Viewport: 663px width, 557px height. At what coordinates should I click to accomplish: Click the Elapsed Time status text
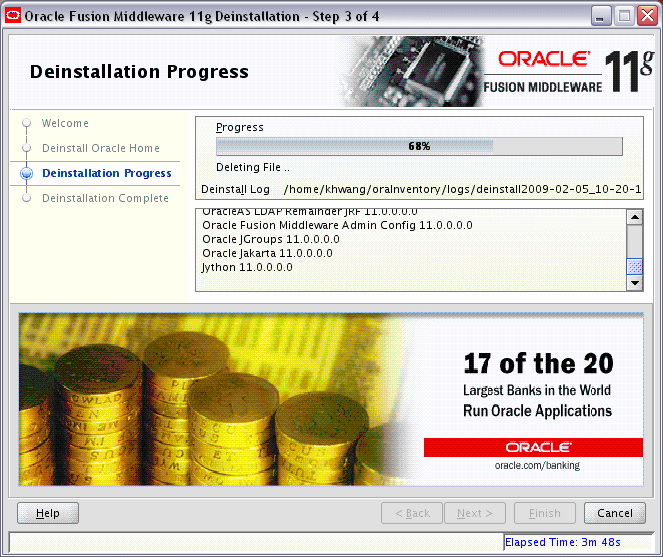point(563,542)
